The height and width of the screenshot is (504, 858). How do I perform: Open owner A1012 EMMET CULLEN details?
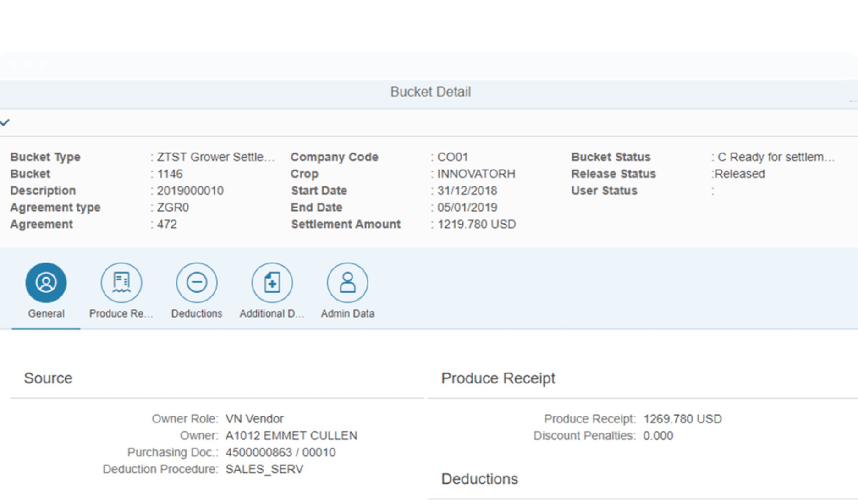(291, 435)
